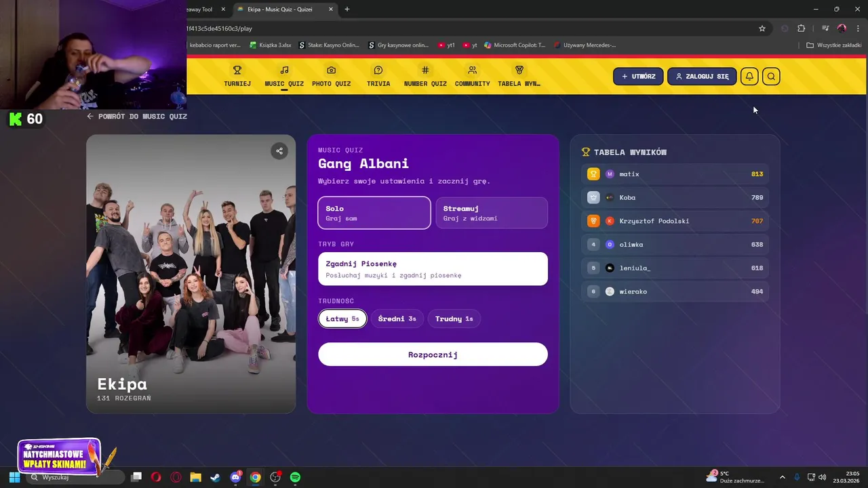Open the site search magnifier
The image size is (868, 488).
click(x=771, y=76)
